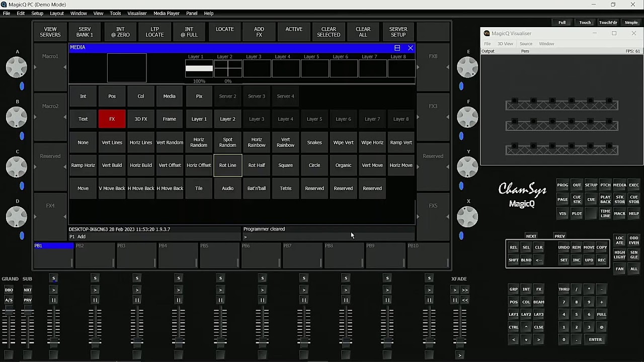Image resolution: width=644 pixels, height=362 pixels.
Task: Open the Media Player menu
Action: click(x=167, y=14)
